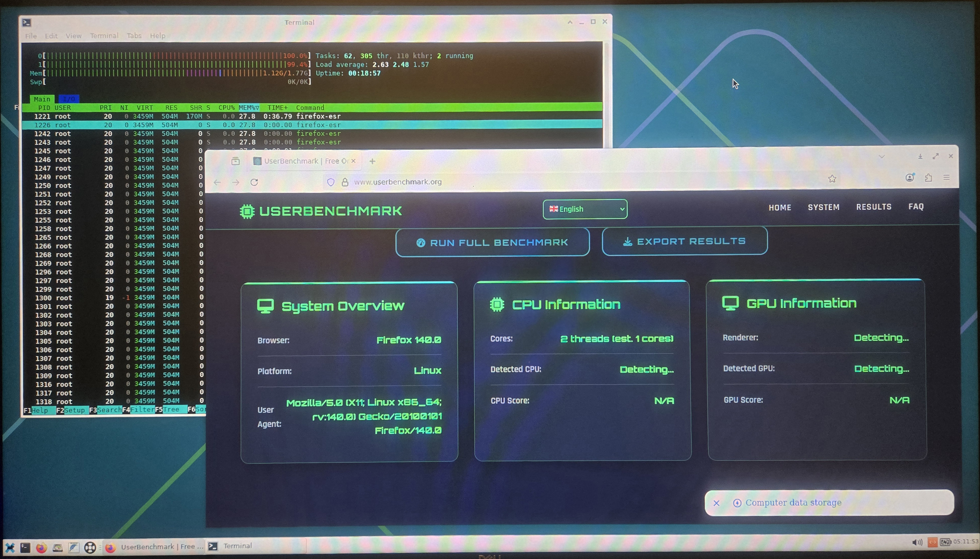This screenshot has width=980, height=559.
Task: Open the Firefox account icon
Action: [910, 178]
